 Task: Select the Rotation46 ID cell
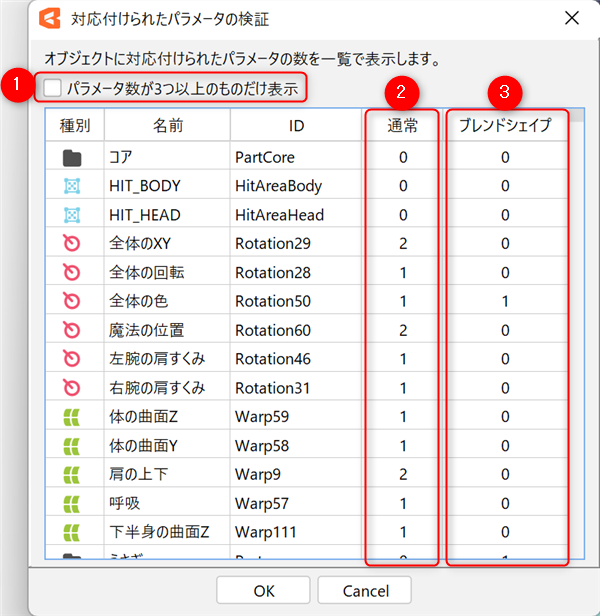click(273, 359)
